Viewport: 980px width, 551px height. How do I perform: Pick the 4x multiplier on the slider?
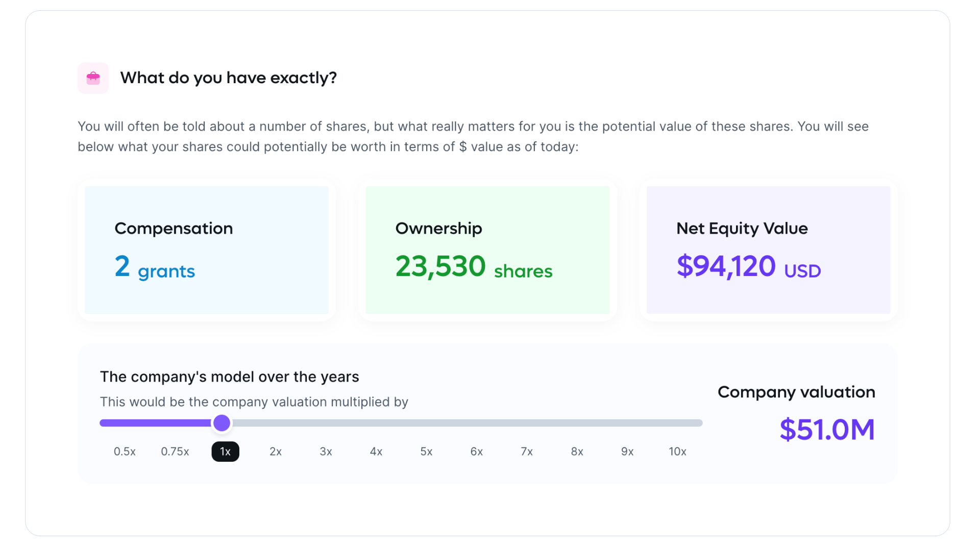point(376,452)
